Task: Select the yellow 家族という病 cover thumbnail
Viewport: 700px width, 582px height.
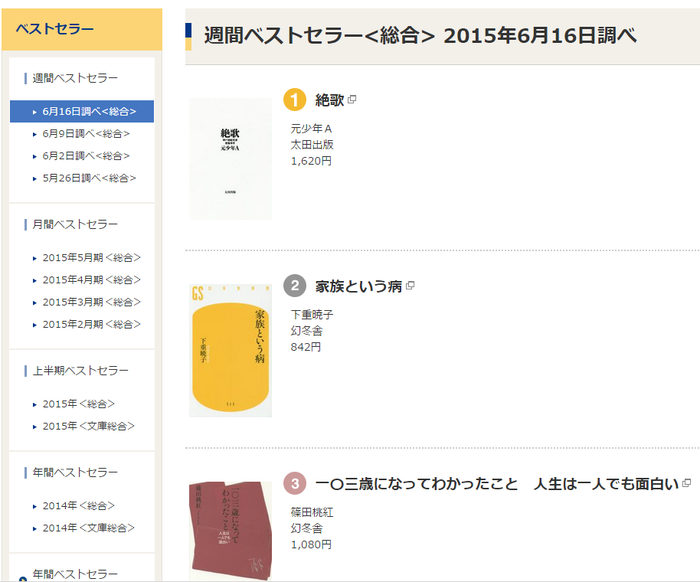Action: coord(230,351)
